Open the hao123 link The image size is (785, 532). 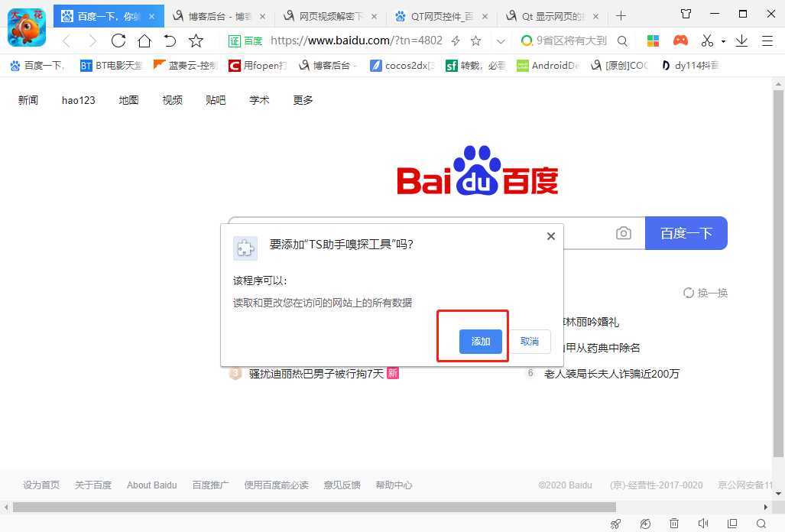tap(78, 100)
